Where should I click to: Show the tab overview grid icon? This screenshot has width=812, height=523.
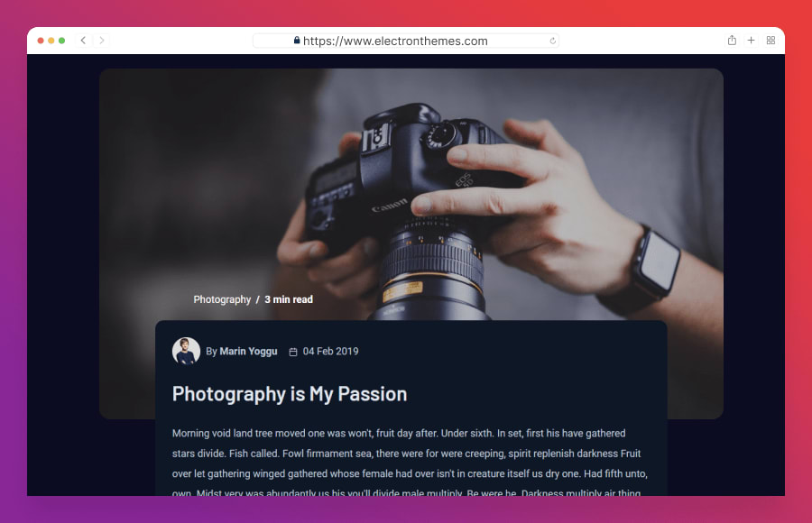coord(770,41)
